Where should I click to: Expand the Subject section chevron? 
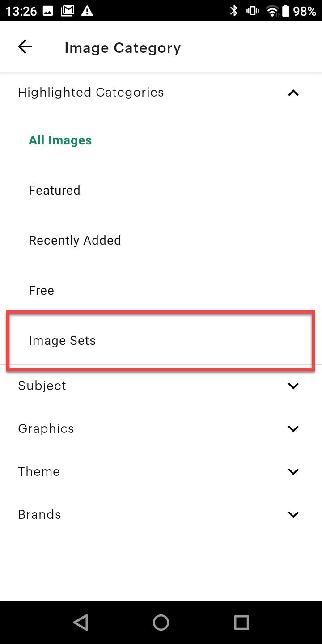(293, 386)
